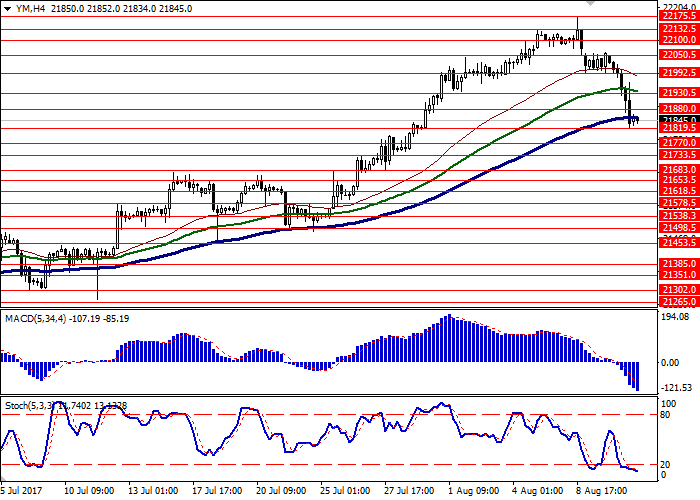Click the 8 Aug 17:00 time label
Viewport: 700px width, 500px height.
click(601, 491)
